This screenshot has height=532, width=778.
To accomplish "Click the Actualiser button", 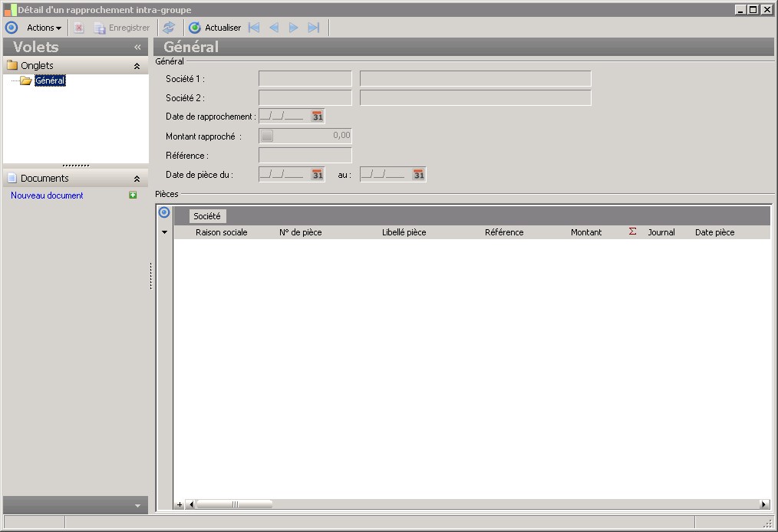I will coord(215,28).
